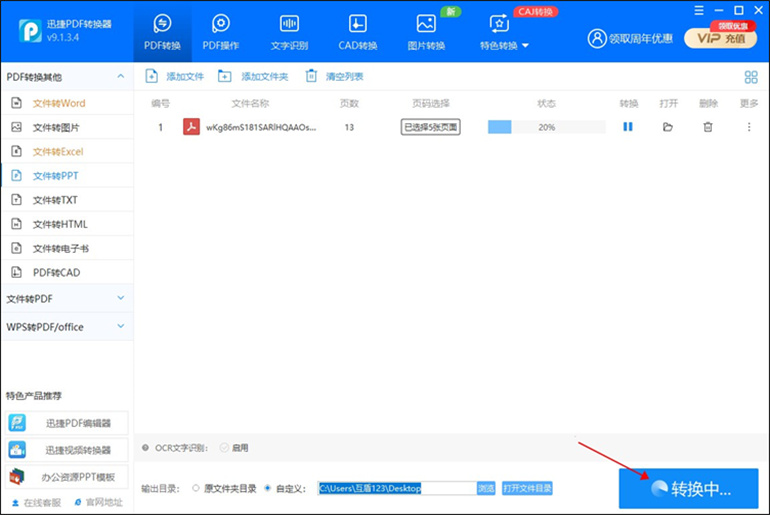Pause the conversion of file 1
Viewport: 770px width, 515px height.
[628, 127]
